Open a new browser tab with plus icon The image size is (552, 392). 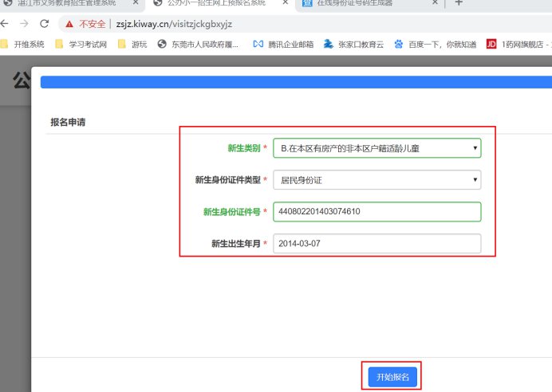pyautogui.click(x=458, y=3)
